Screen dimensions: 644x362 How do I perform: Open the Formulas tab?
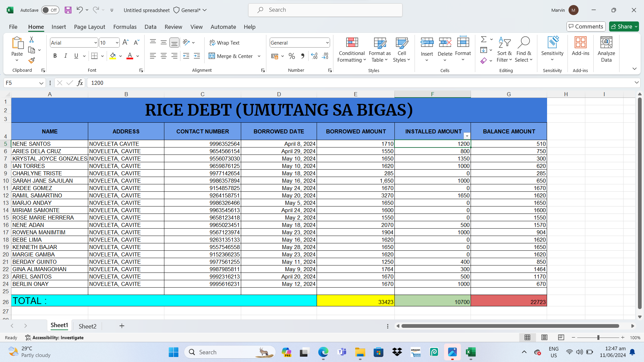click(125, 27)
